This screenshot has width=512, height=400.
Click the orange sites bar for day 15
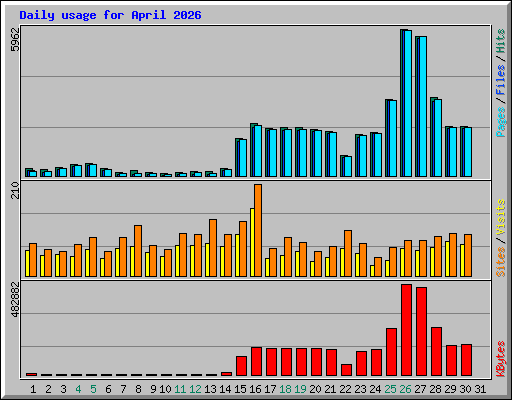point(243,249)
